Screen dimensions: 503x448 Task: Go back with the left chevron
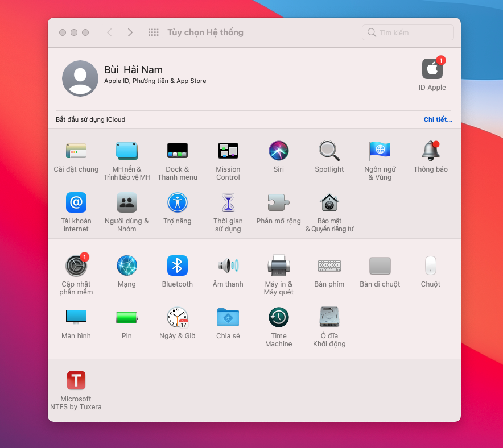pyautogui.click(x=109, y=32)
